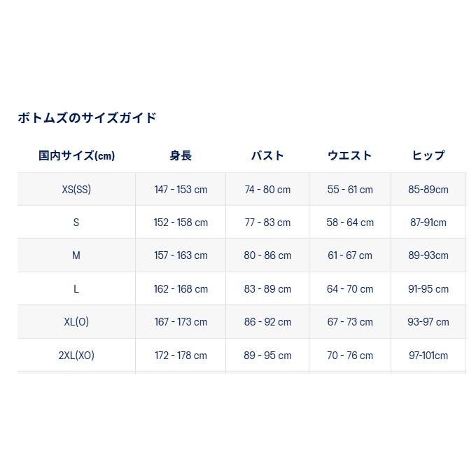Select the 77 - 83 cm bust cell
This screenshot has height=476, width=476.
tap(267, 223)
